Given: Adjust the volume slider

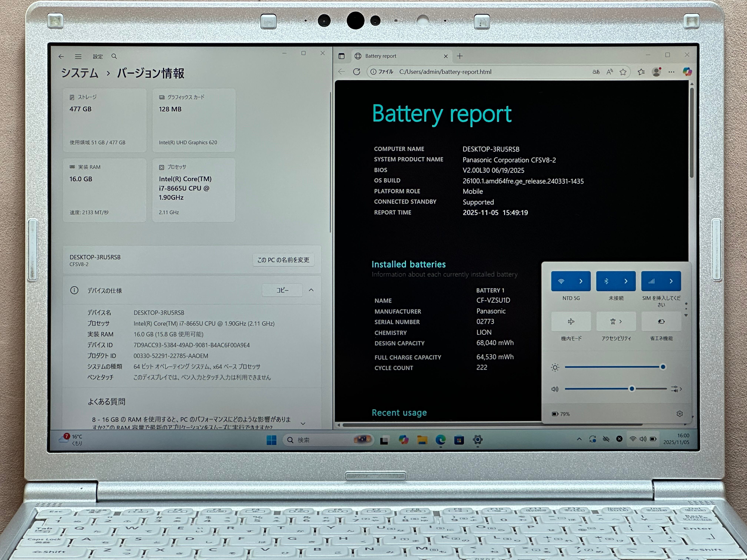Looking at the screenshot, I should (632, 389).
